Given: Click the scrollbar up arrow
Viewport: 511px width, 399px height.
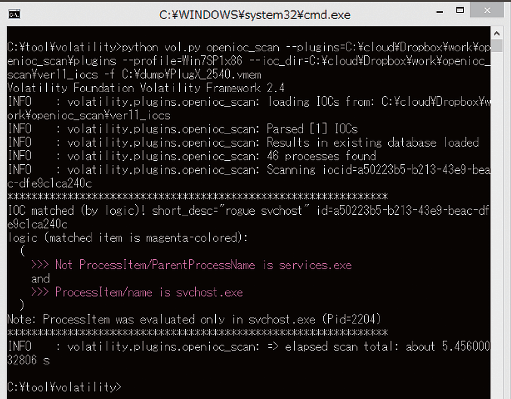Looking at the screenshot, I should coord(497,33).
